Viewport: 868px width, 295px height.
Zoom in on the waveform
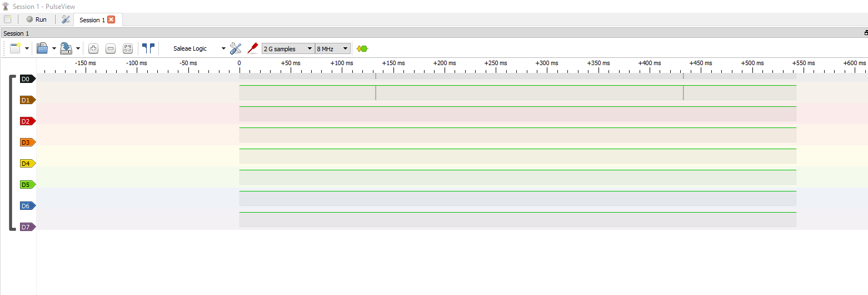(93, 48)
